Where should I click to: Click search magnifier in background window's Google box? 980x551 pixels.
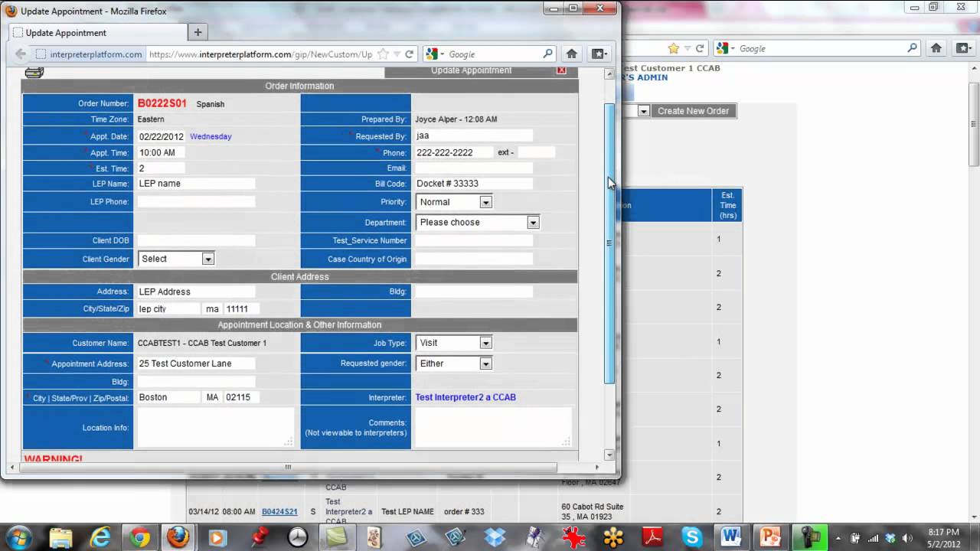click(912, 48)
